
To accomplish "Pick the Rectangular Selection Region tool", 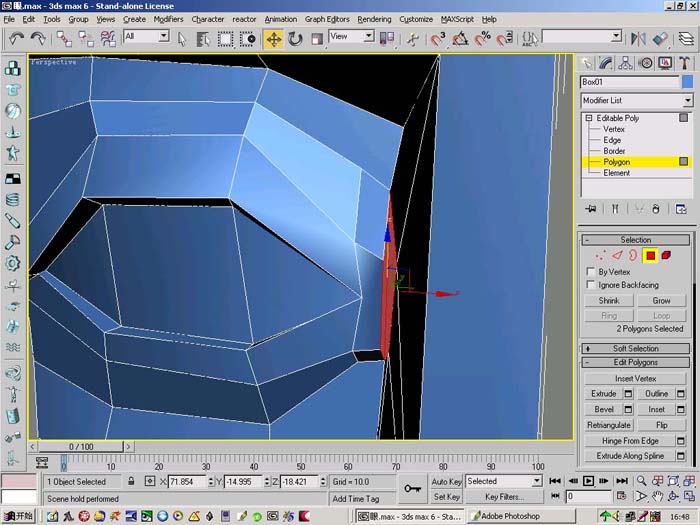I will 225,39.
